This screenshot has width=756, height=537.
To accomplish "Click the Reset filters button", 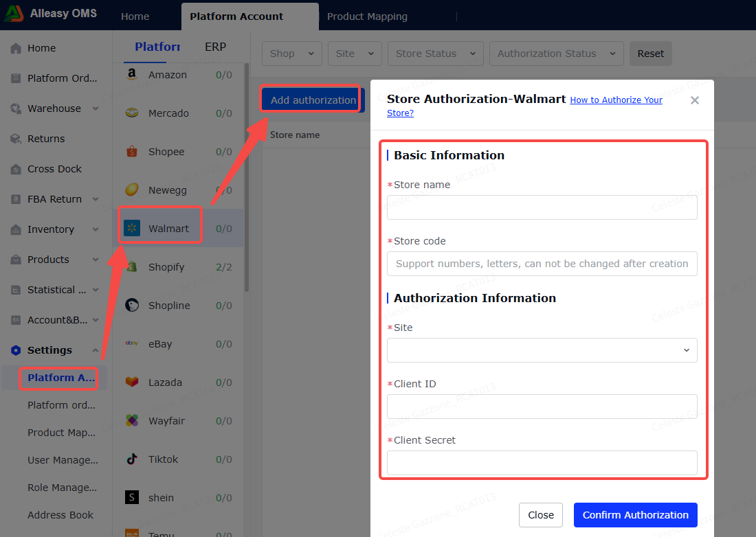I will (650, 54).
